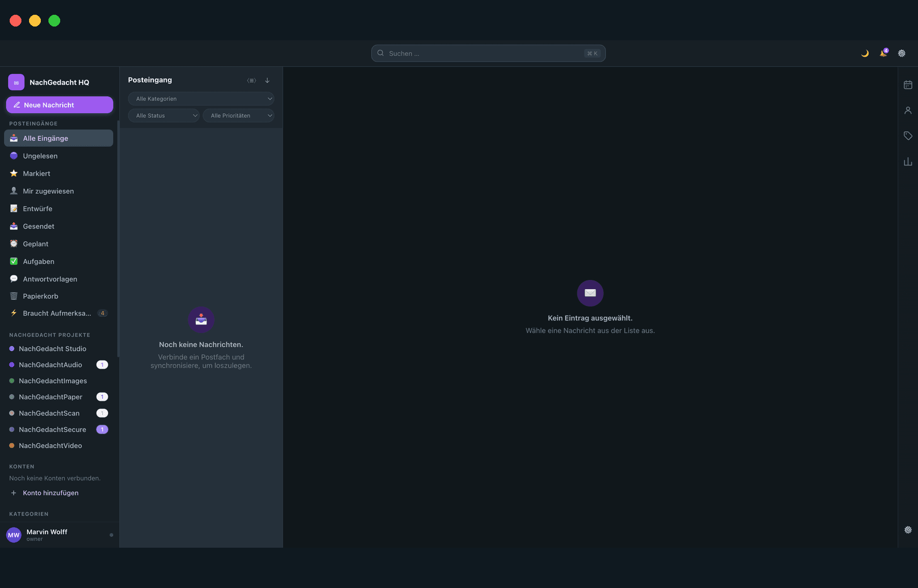Open the Alle Status dropdown
The width and height of the screenshot is (918, 588).
(x=164, y=116)
